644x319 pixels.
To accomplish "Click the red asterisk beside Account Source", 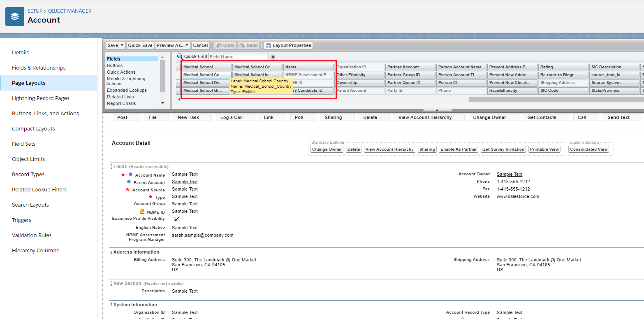I will pyautogui.click(x=127, y=190).
